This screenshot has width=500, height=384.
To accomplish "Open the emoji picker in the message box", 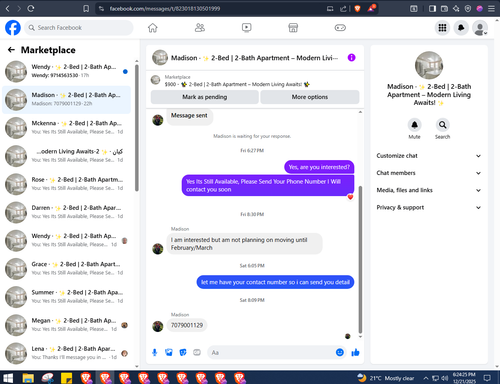I will coord(340,352).
